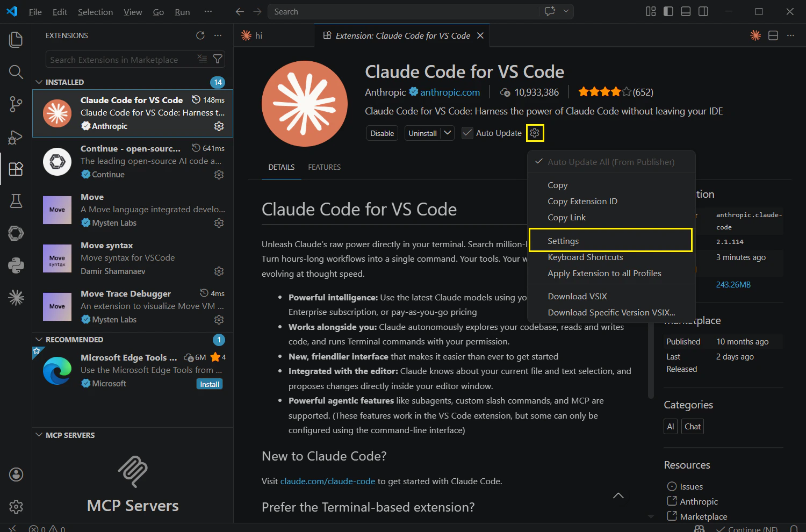Refresh the Extensions list
The height and width of the screenshot is (532, 806).
pos(200,35)
